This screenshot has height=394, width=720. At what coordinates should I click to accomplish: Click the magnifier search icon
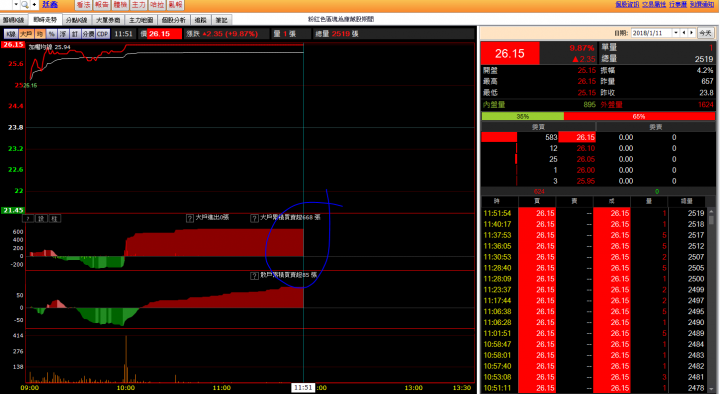(25, 5)
